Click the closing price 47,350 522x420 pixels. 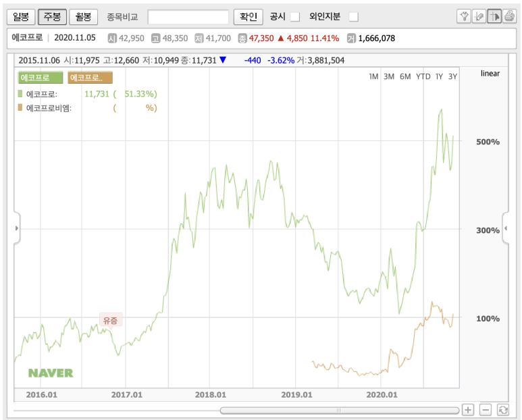tap(261, 38)
